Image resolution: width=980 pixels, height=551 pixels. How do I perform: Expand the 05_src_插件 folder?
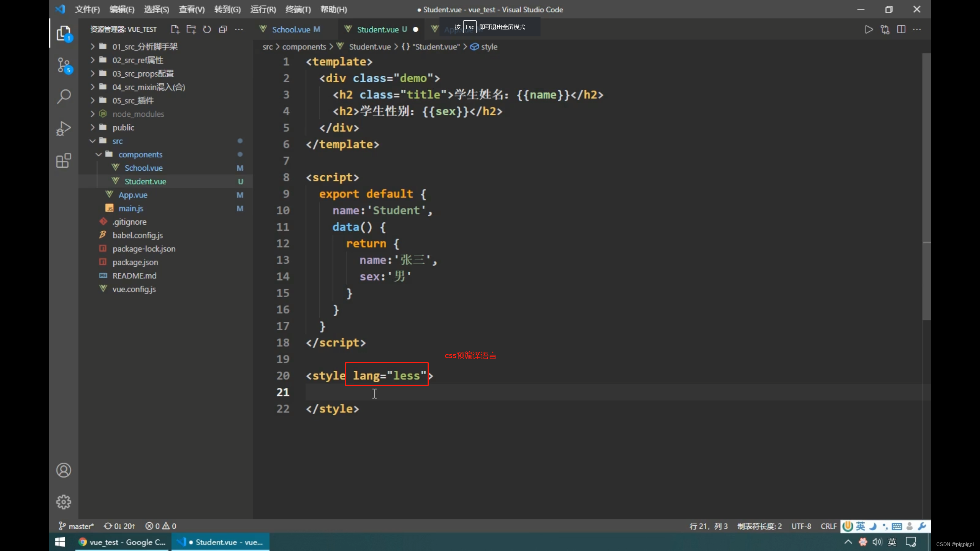165,101
